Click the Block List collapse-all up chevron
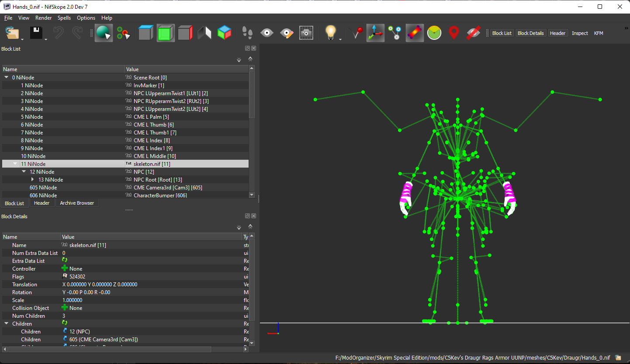630x364 pixels. [x=250, y=58]
